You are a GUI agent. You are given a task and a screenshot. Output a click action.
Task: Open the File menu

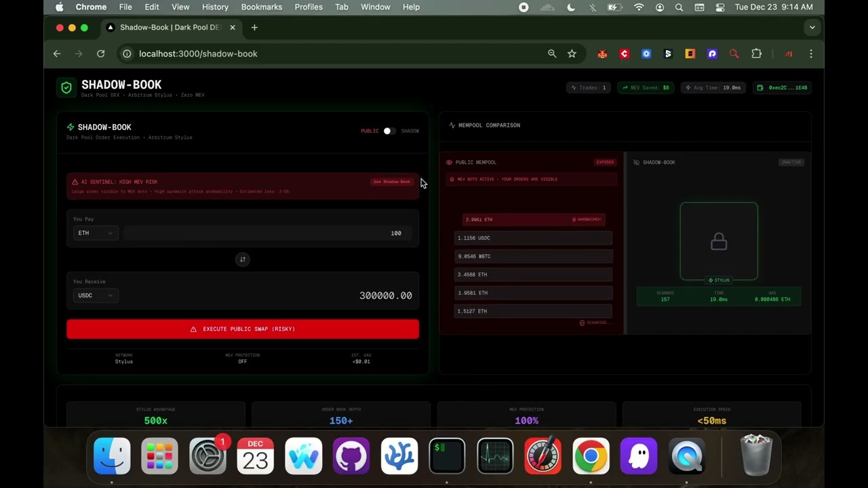pyautogui.click(x=125, y=7)
